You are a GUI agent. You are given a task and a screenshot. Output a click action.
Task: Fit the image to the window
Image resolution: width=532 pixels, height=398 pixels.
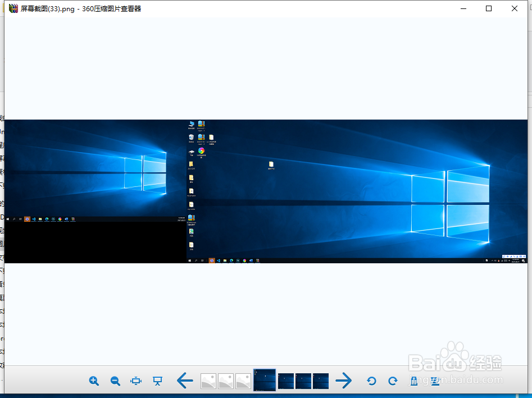pyautogui.click(x=136, y=381)
